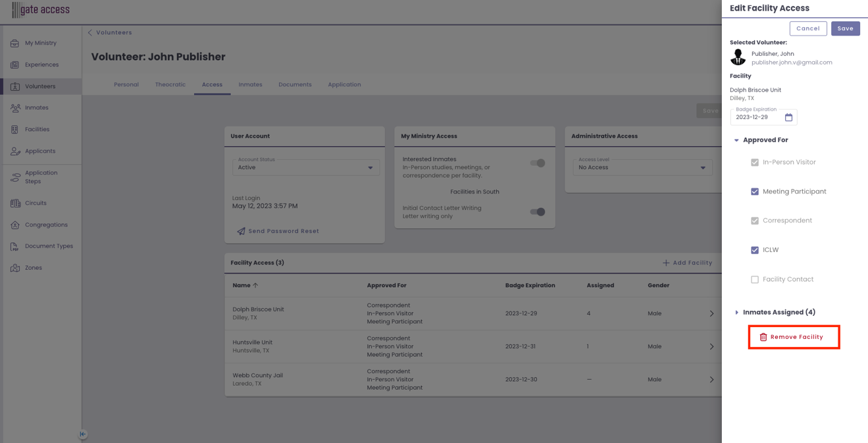Click the Gender column header

[x=658, y=286]
